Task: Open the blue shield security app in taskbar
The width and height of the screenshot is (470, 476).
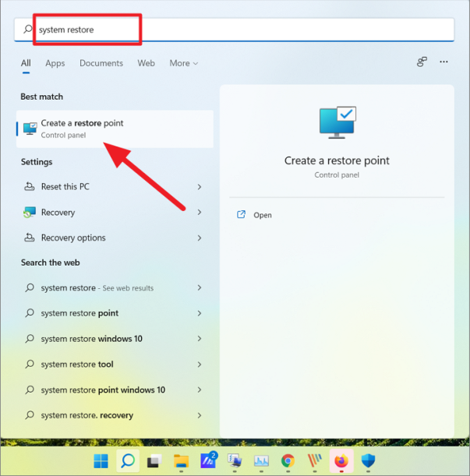Action: coord(368,461)
